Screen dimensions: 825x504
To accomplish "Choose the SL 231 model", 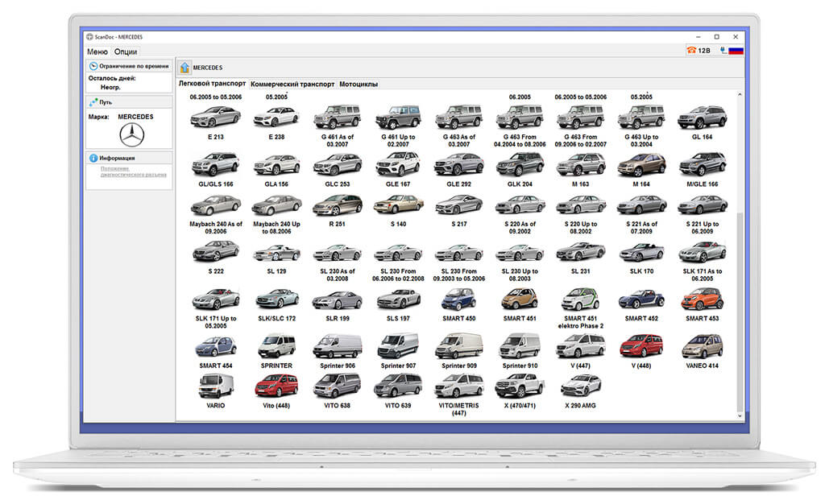I will point(580,252).
